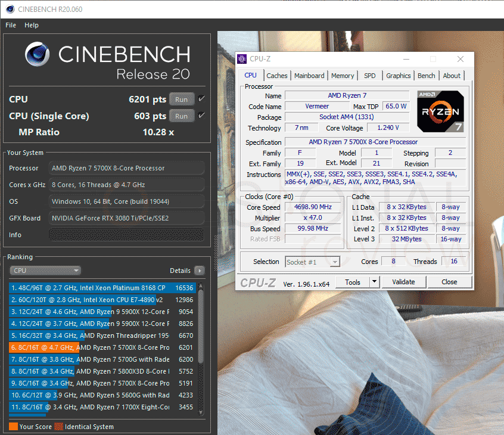The image size is (504, 435).
Task: Click the Threads value 16 in CPU-Z
Action: [453, 261]
